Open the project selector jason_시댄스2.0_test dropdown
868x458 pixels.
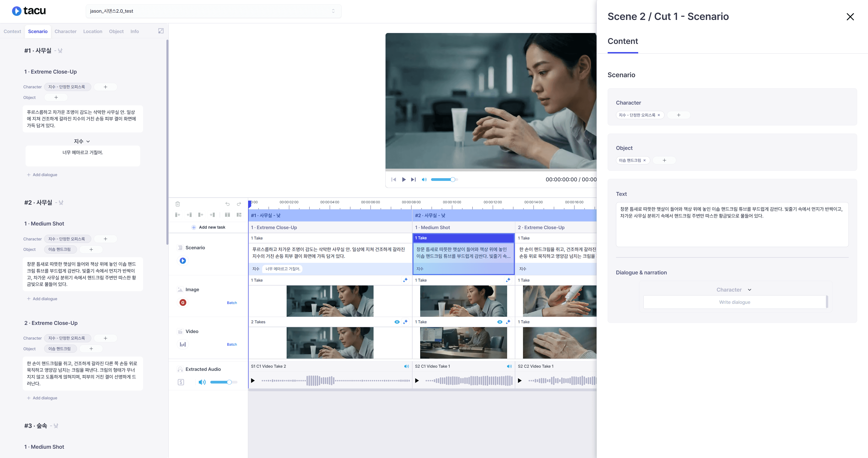click(x=214, y=11)
